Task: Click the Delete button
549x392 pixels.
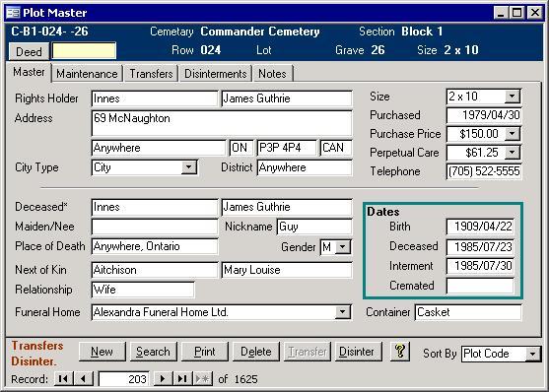Action: (256, 352)
